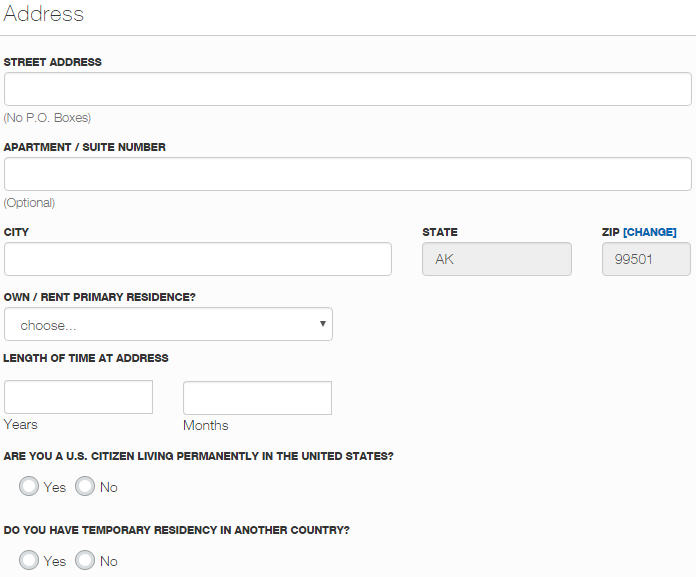Click the City label text
Viewport: 696px width, 577px height.
pos(16,232)
